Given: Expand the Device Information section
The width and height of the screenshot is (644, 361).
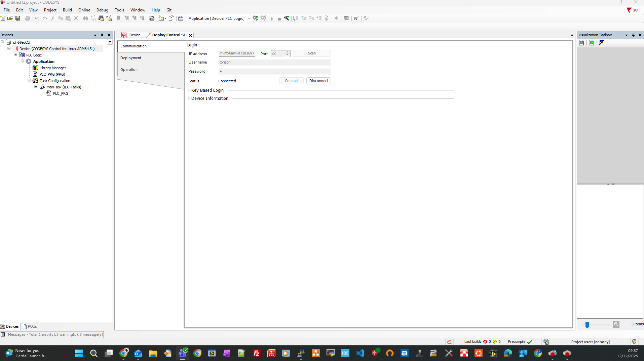Looking at the screenshot, I should pos(189,98).
